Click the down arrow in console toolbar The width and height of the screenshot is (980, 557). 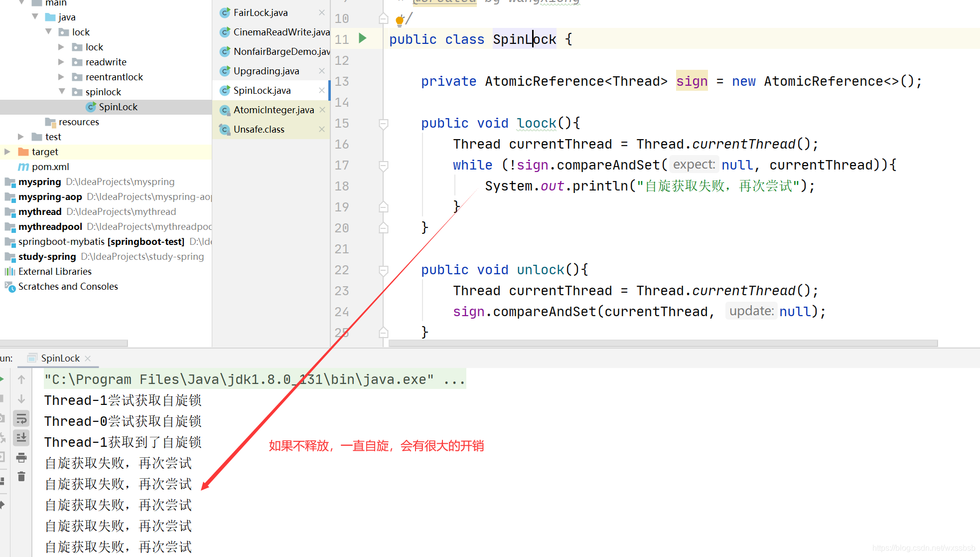point(21,399)
